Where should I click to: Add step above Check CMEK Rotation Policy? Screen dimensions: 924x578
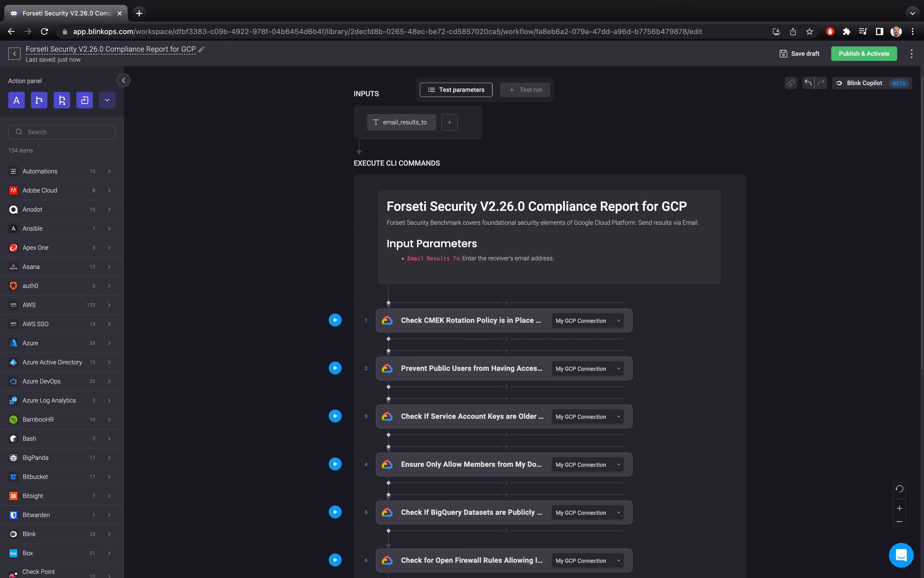pyautogui.click(x=506, y=303)
